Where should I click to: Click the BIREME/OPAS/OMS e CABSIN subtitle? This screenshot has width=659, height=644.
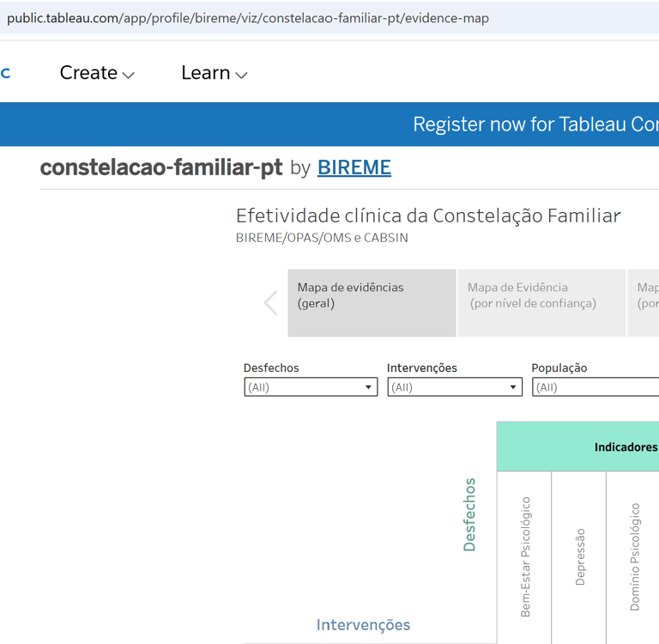[x=322, y=238]
